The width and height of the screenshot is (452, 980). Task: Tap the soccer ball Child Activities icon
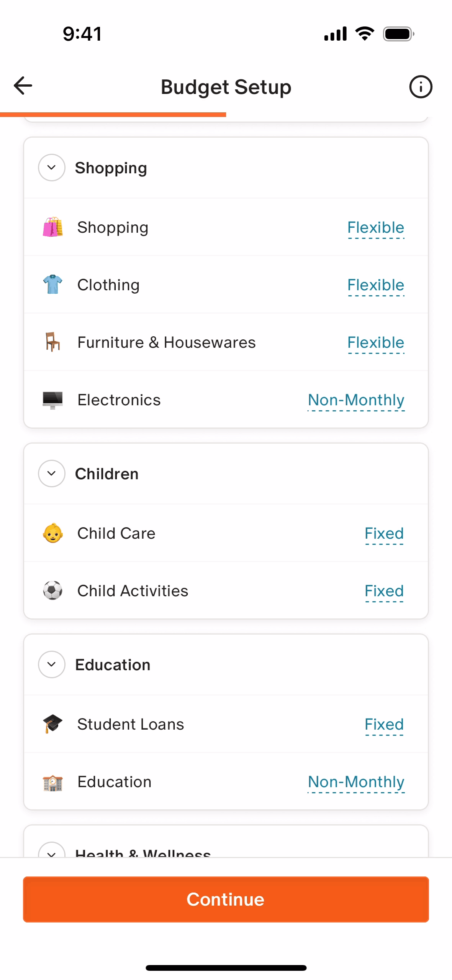point(52,590)
